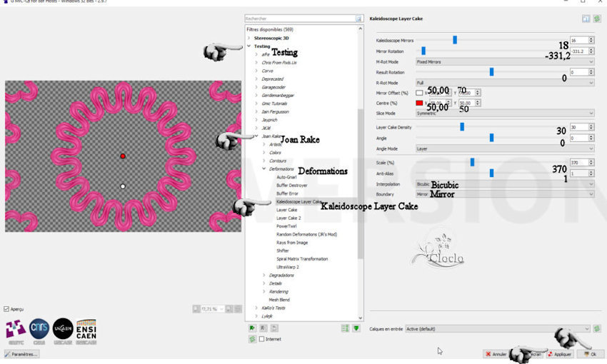The height and width of the screenshot is (364, 607).
Task: Open the Boundary dropdown set to Mirror
Action: 504,193
